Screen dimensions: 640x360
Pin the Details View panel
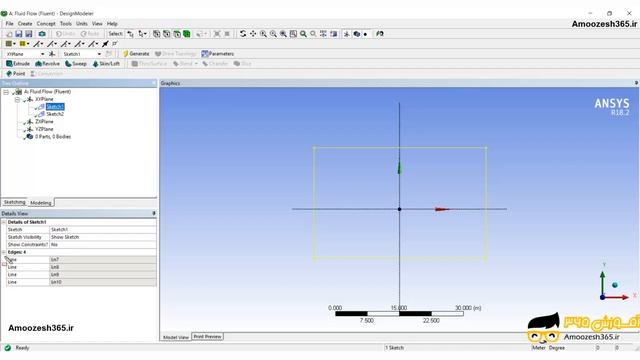[154, 213]
